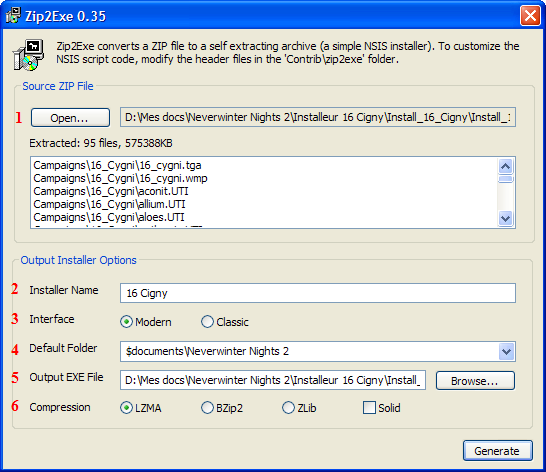This screenshot has height=472, width=546.
Task: Choose LZMA compression
Action: pos(126,408)
